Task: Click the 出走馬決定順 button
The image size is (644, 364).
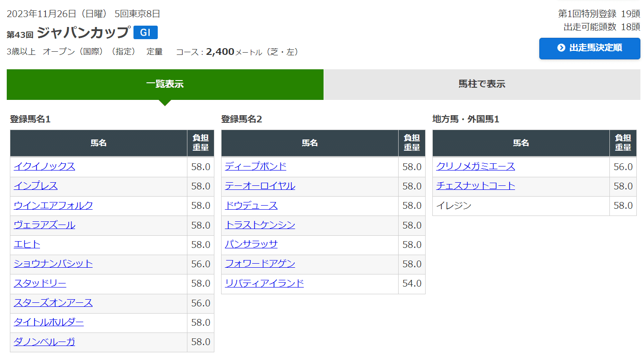Action: pos(590,48)
